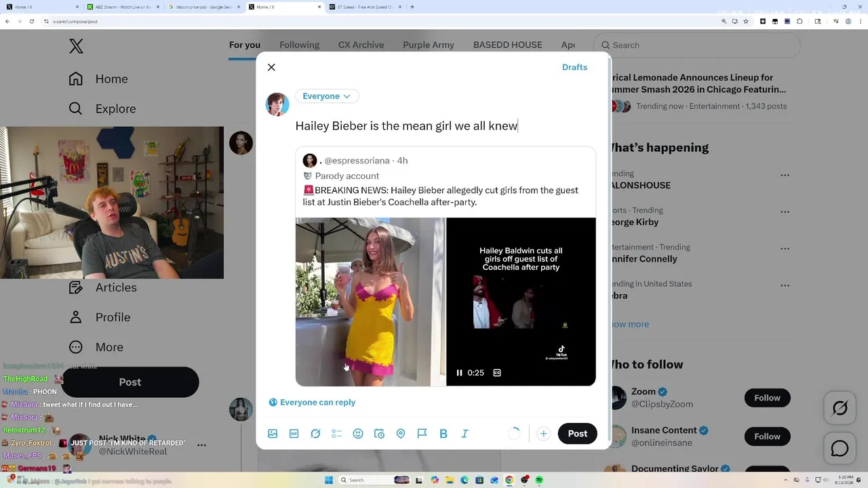Open the emoji picker
Image resolution: width=868 pixels, height=488 pixels.
(358, 434)
